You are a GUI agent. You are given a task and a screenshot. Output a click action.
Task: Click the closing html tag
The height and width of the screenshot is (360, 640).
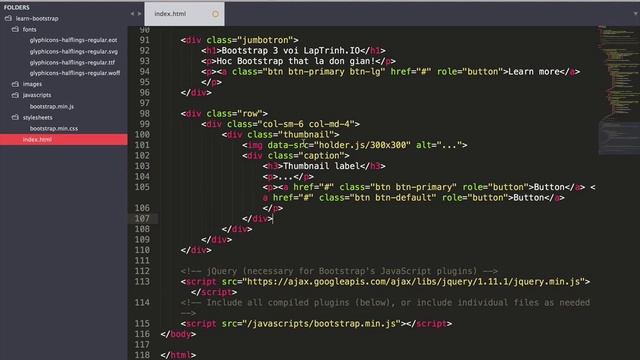[x=178, y=355]
